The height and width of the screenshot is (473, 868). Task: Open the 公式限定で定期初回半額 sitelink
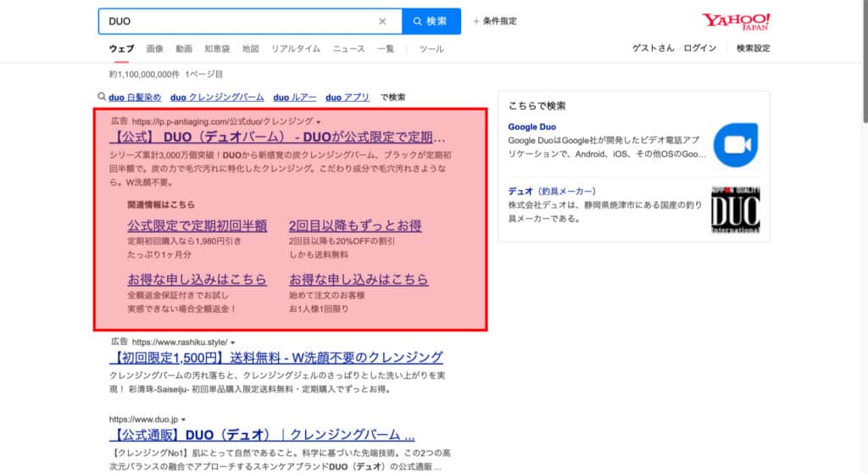point(197,225)
